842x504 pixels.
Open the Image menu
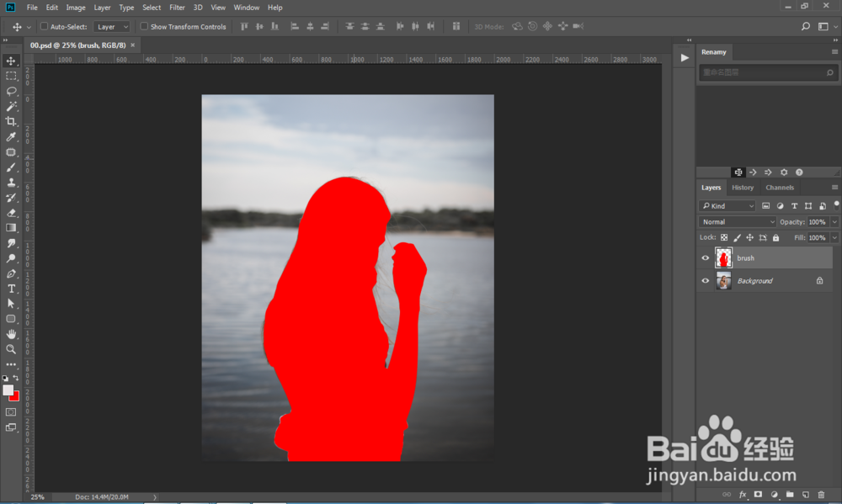tap(76, 8)
